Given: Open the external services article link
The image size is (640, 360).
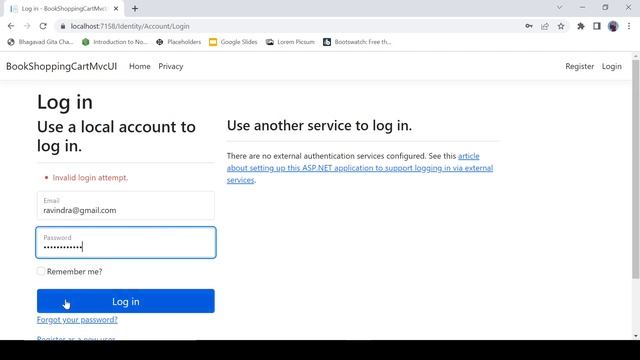Looking at the screenshot, I should click(x=360, y=168).
